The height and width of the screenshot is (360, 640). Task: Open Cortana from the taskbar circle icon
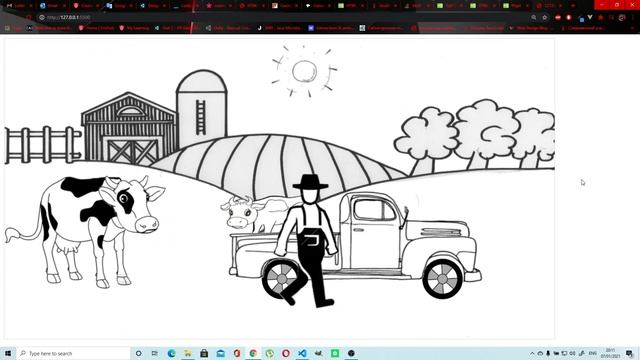coord(138,353)
